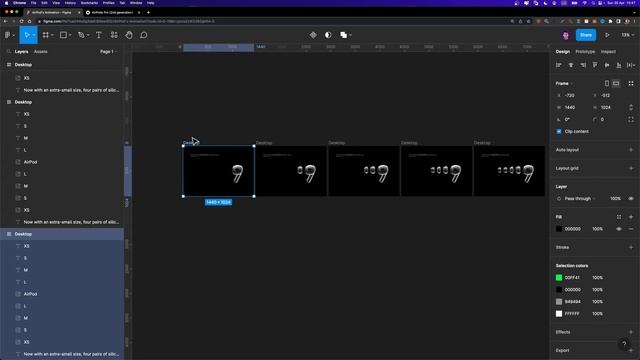Click the 00FF41 green selection color swatch
This screenshot has width=640, height=360.
[x=559, y=278]
